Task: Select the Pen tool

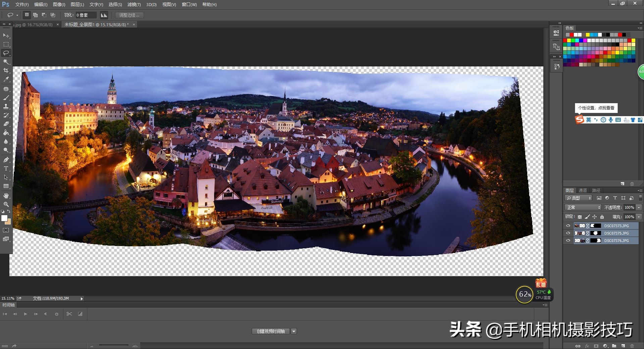Action: click(x=6, y=159)
